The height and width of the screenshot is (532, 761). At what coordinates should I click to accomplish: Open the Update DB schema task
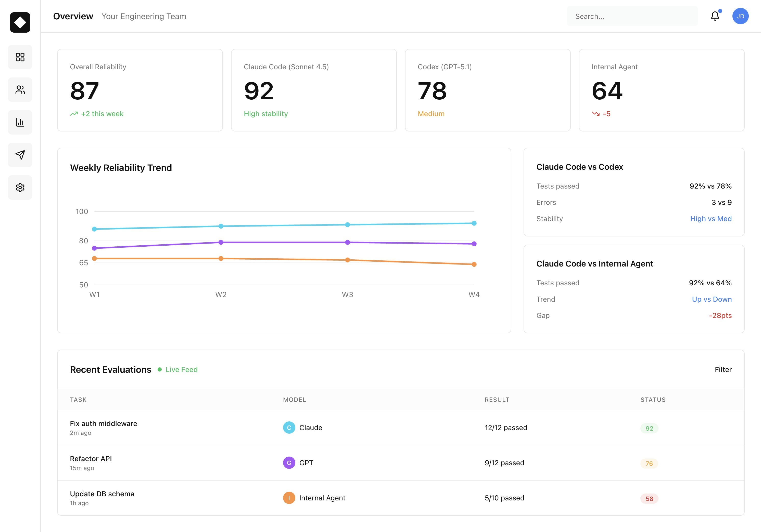pyautogui.click(x=102, y=494)
